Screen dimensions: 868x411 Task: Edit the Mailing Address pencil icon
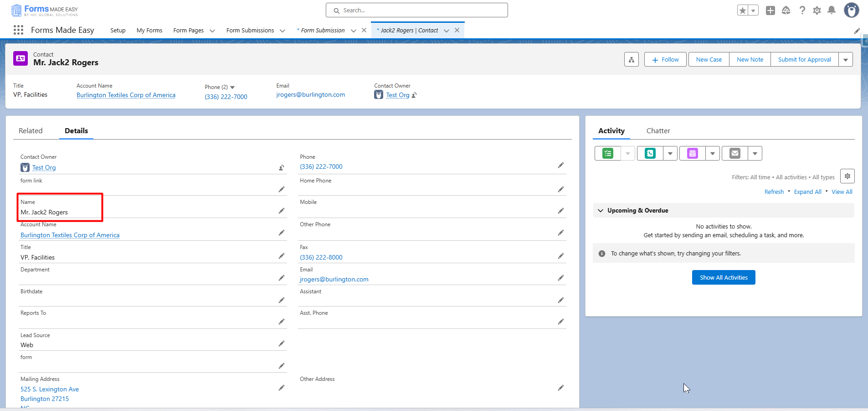click(x=282, y=388)
